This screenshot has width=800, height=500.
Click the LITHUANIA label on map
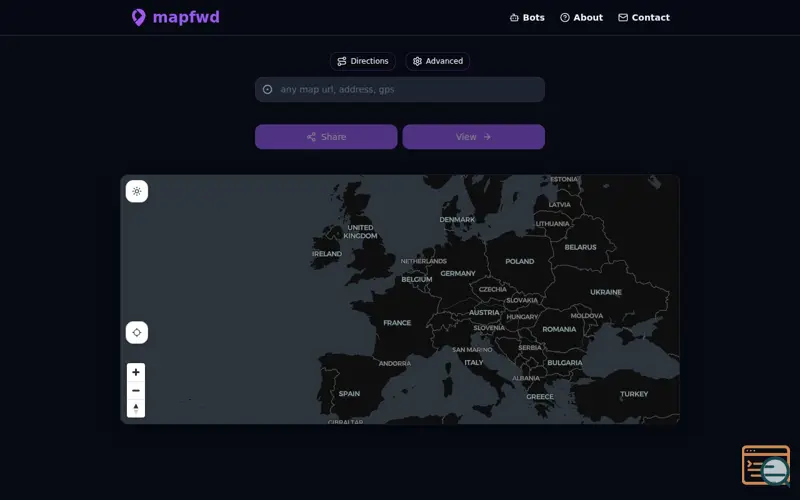click(552, 223)
